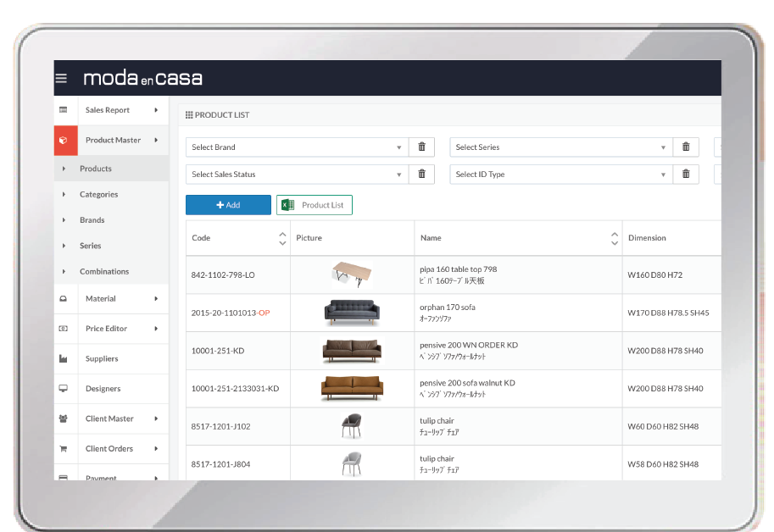Click the Material sidebar icon
The image size is (774, 532).
64,299
